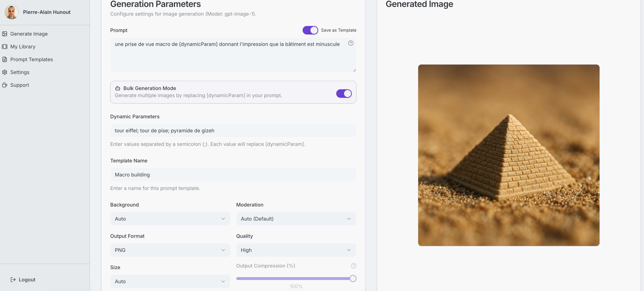Disable the Bulk Generation Mode switch
Screen dimensions: 644x291
344,94
